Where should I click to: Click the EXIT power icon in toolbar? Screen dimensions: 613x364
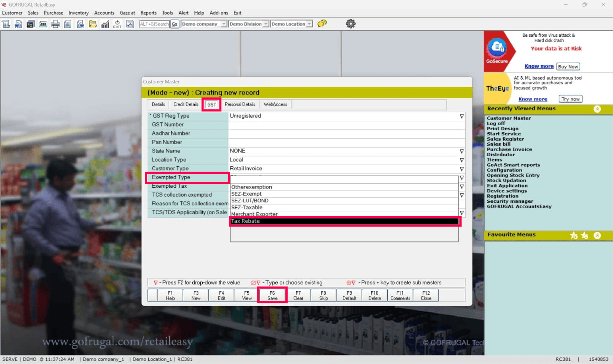117,24
